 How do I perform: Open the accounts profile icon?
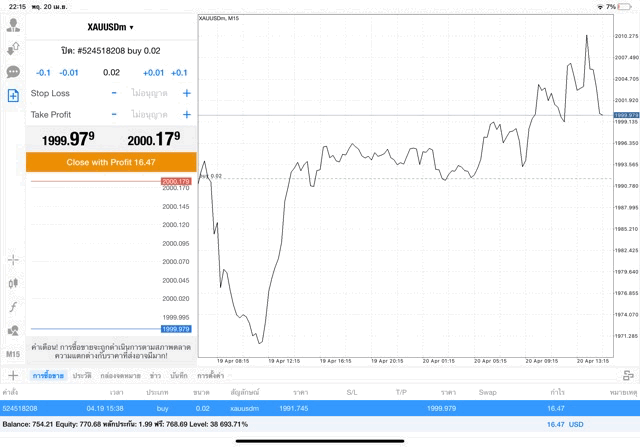pyautogui.click(x=13, y=25)
